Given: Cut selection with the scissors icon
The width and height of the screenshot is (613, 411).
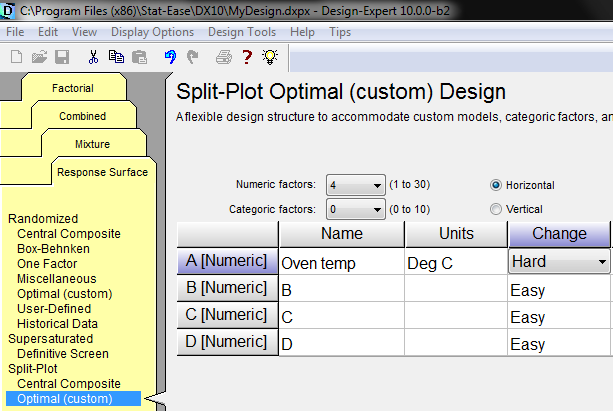Looking at the screenshot, I should [x=93, y=57].
